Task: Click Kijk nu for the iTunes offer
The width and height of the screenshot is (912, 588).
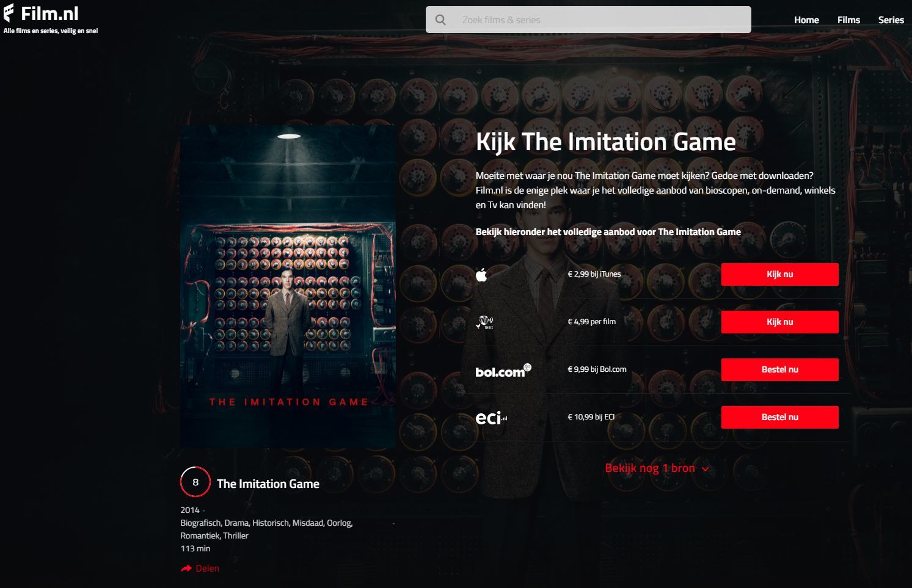Action: (x=780, y=274)
